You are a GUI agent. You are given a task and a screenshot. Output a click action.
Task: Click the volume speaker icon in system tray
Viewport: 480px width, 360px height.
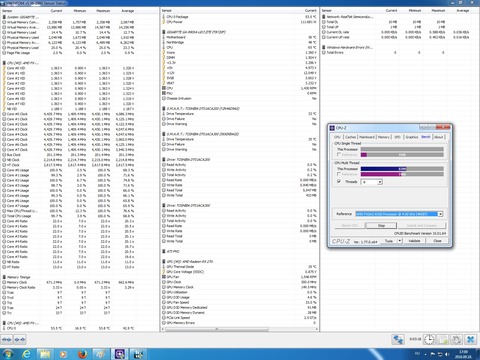(447, 354)
